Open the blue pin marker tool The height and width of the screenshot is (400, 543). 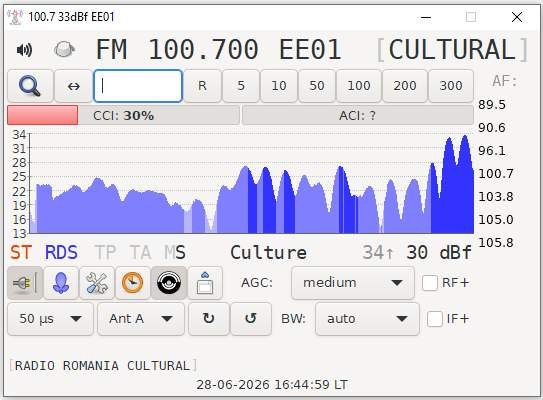[61, 283]
